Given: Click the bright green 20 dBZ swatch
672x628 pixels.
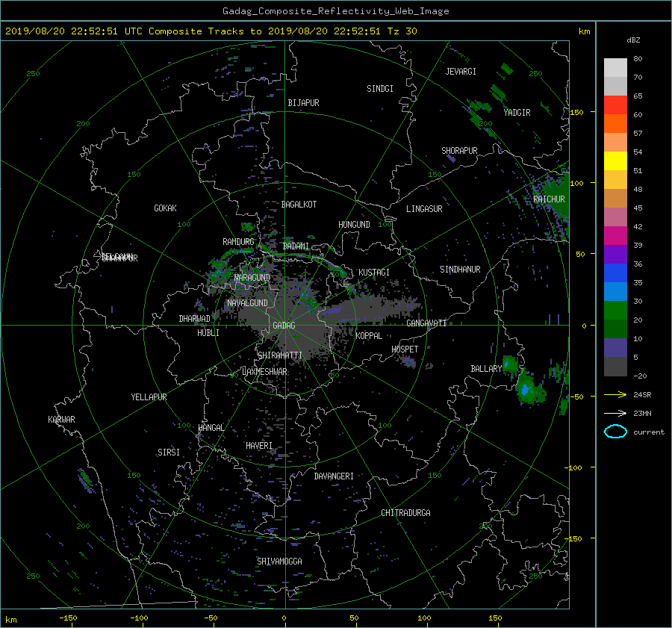Looking at the screenshot, I should pos(615,311).
